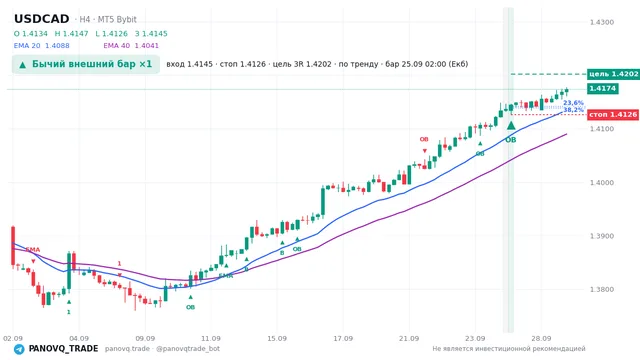640x360 pixels.
Task: Click the 28.09 date axis label
Action: coord(541,339)
